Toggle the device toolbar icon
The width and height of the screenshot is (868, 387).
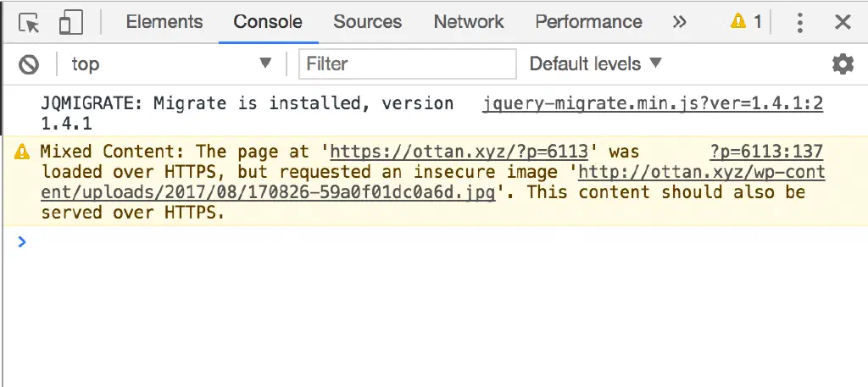71,23
